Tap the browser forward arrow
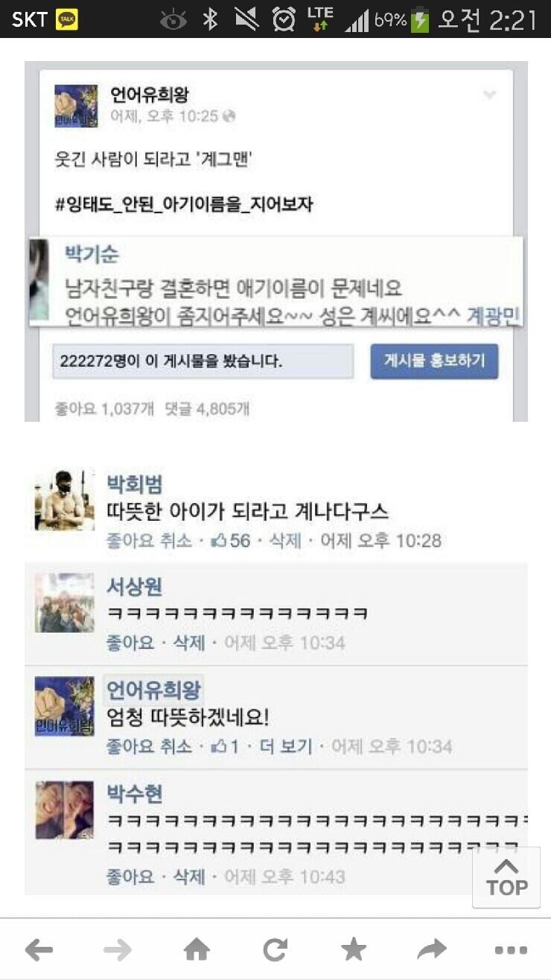The height and width of the screenshot is (980, 551). pos(117,949)
